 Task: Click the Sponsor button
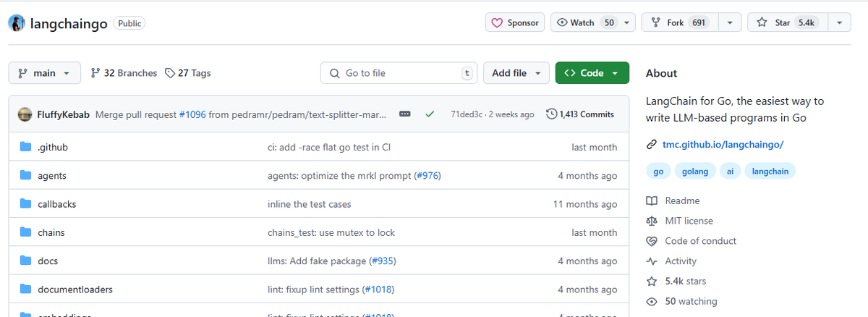click(515, 22)
